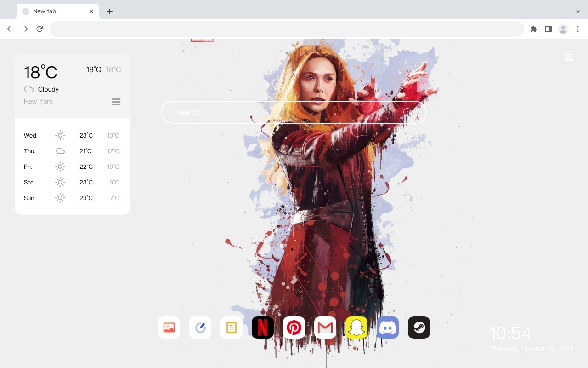Click the search magnifier icon
Screen dimensions: 588x368
(x=408, y=112)
